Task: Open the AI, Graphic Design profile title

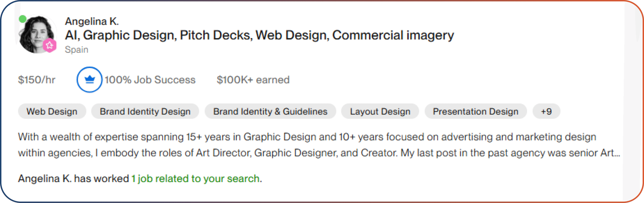Action: 259,35
